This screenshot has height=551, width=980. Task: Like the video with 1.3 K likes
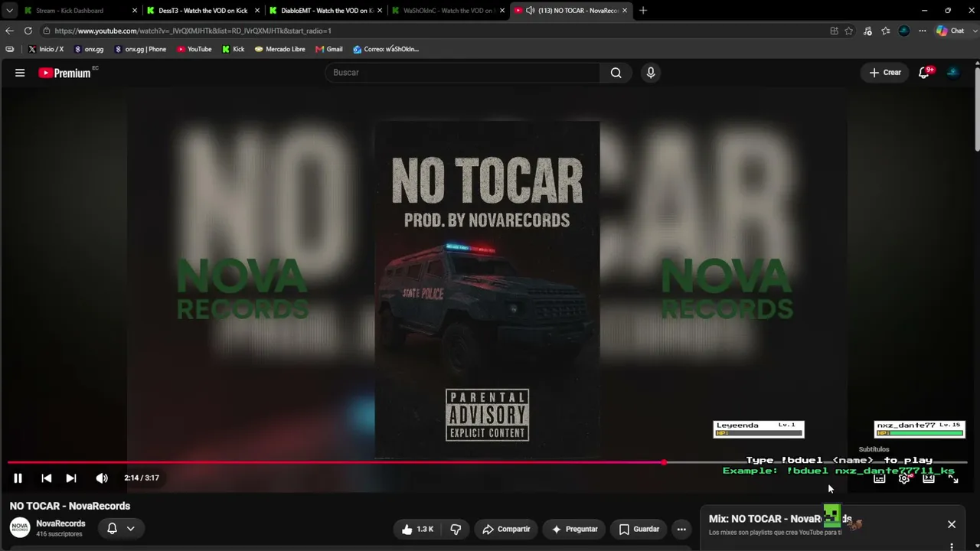[x=417, y=529]
